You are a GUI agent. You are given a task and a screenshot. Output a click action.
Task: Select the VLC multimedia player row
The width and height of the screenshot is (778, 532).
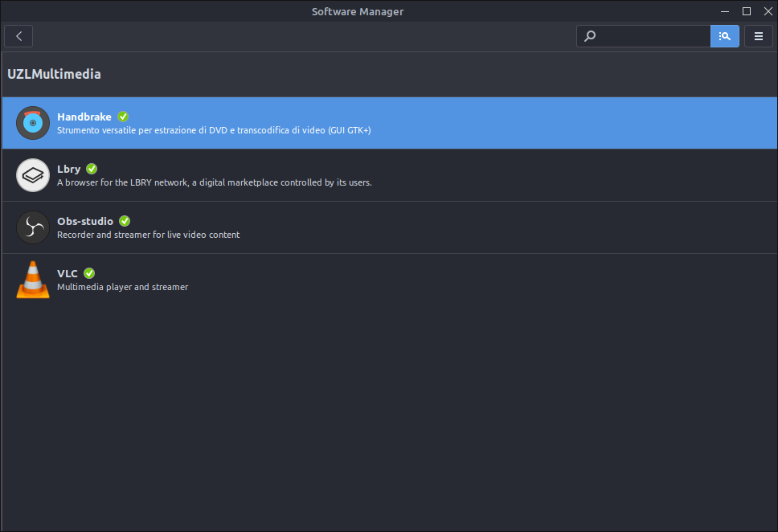pos(390,280)
